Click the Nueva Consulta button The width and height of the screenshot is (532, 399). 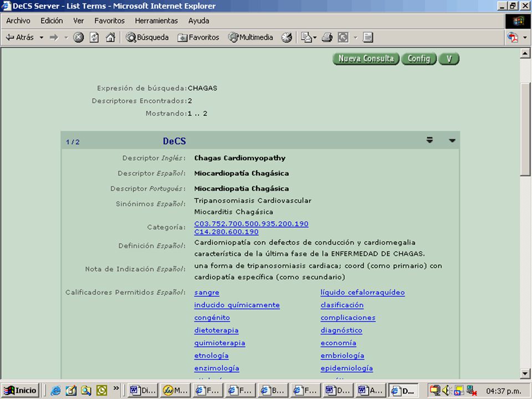point(366,59)
